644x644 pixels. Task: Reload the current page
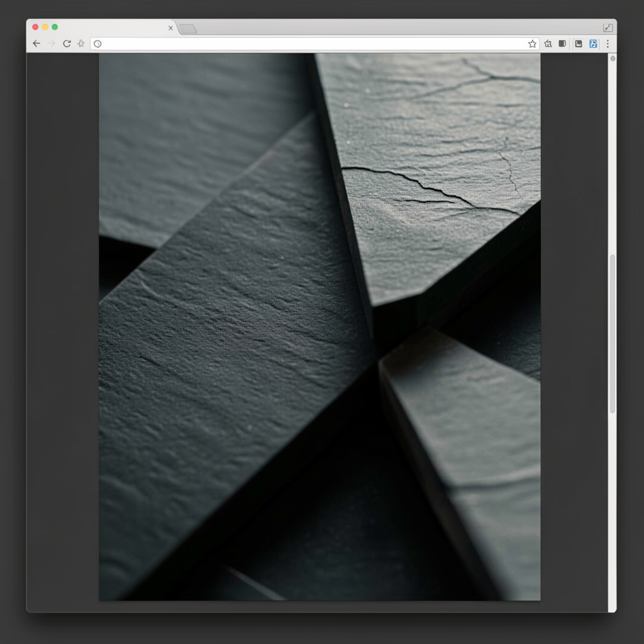pos(67,43)
